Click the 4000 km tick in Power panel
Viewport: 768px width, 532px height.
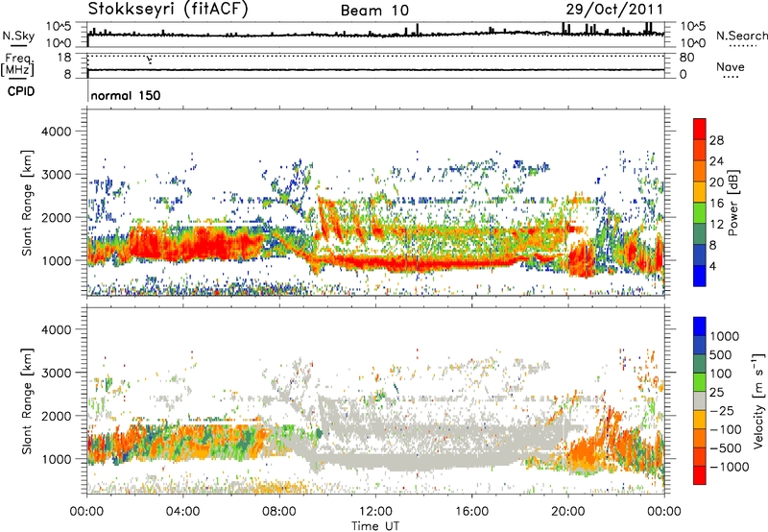56,132
